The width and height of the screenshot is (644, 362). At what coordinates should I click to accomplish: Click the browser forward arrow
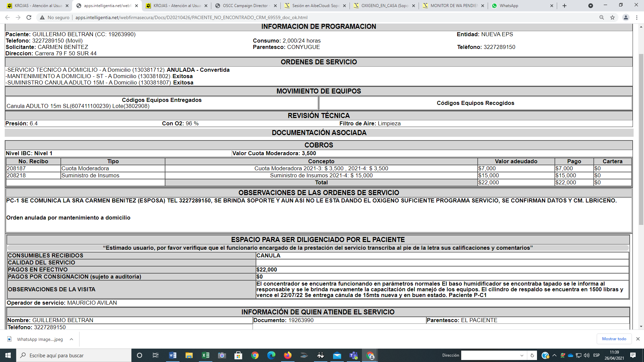18,17
